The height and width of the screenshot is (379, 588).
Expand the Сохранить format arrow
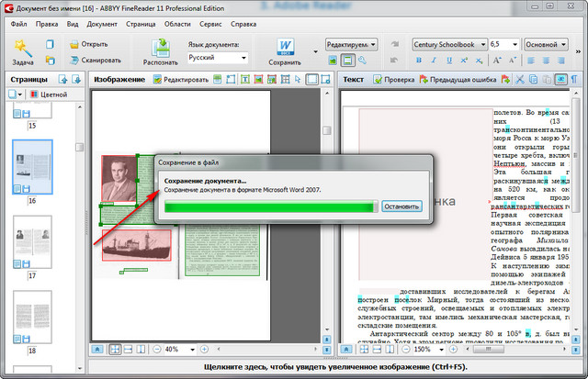315,51
